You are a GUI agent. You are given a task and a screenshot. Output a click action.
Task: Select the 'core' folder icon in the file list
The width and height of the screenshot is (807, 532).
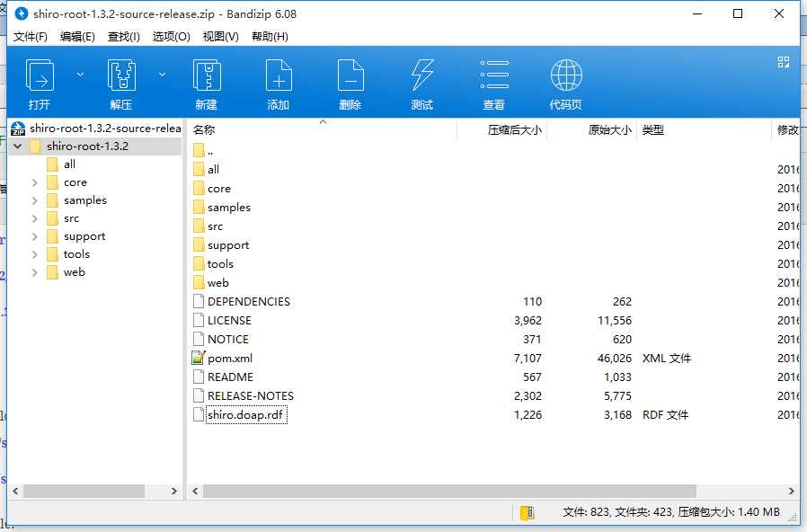pos(199,189)
